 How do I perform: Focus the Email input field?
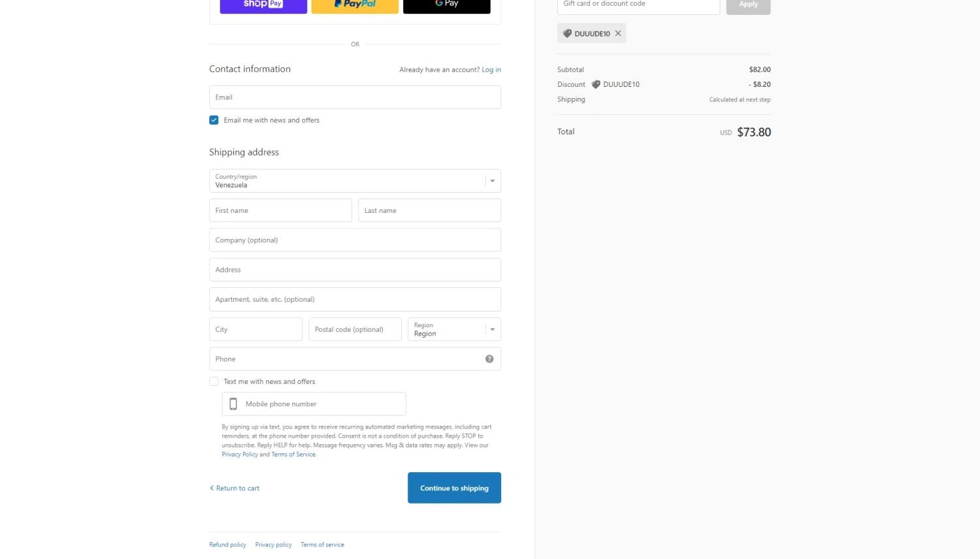(355, 97)
